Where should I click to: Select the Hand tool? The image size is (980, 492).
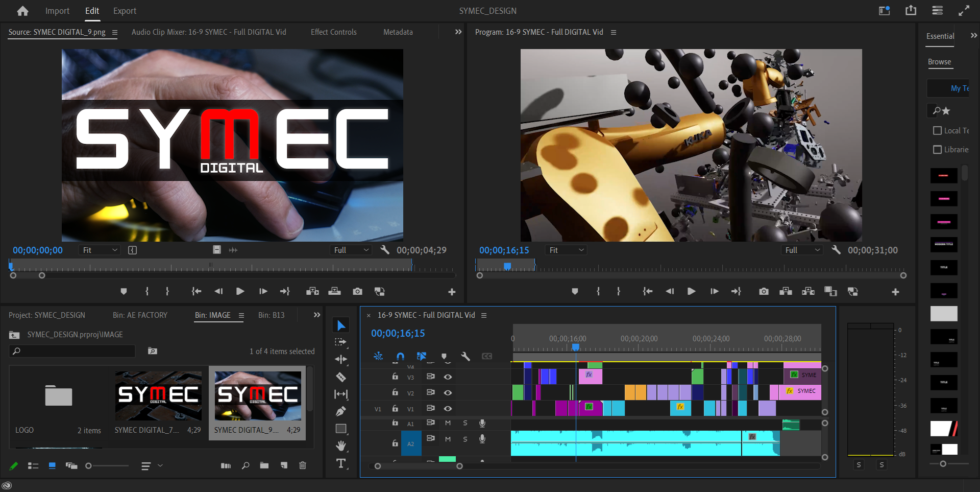(341, 446)
